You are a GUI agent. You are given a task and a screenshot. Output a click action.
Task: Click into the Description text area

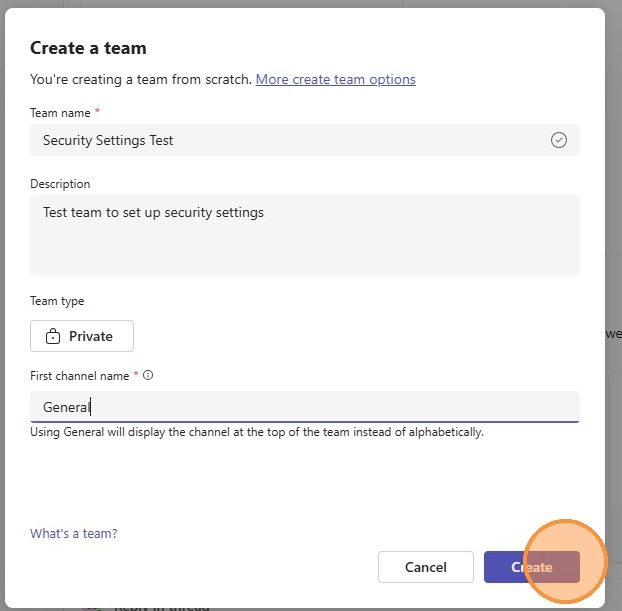(x=304, y=234)
